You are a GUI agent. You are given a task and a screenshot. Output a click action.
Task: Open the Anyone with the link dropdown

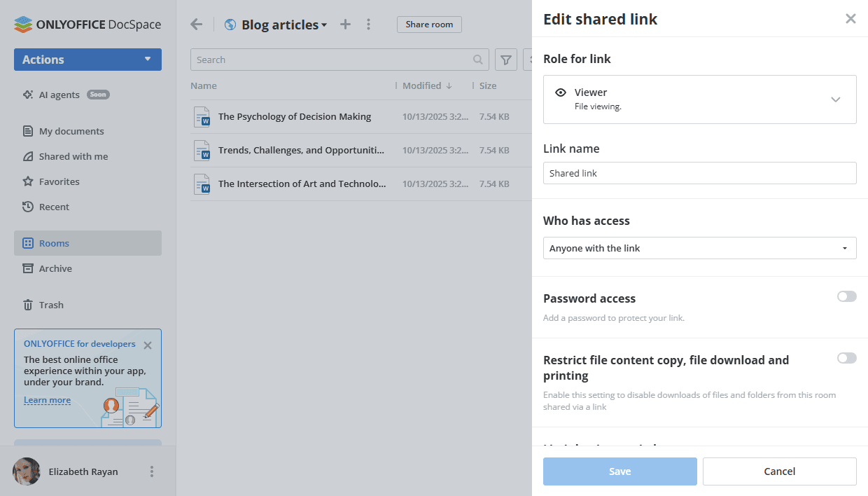pyautogui.click(x=699, y=248)
